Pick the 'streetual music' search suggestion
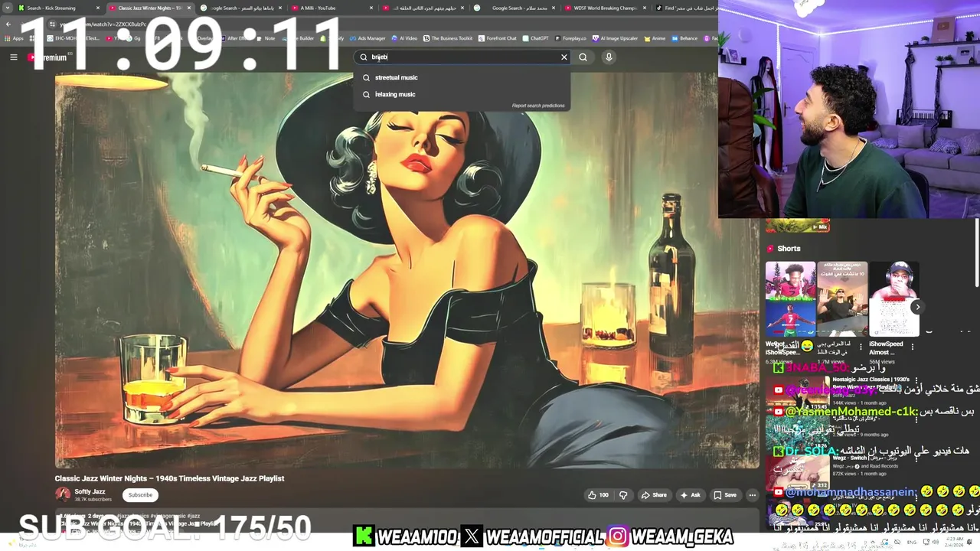 point(462,77)
